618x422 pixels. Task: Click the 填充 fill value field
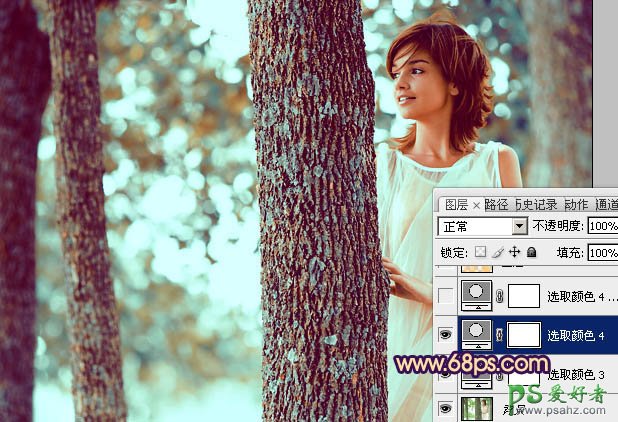click(x=603, y=253)
